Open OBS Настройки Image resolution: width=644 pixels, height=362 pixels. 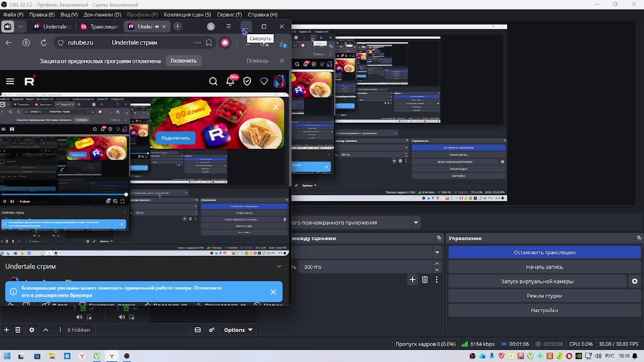coord(544,310)
